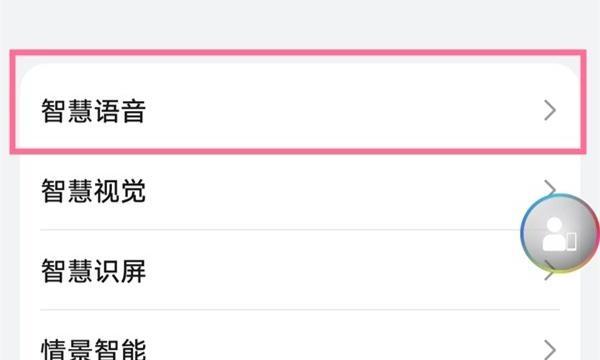Click the 智慧语音 text label
The height and width of the screenshot is (360, 600).
93,111
